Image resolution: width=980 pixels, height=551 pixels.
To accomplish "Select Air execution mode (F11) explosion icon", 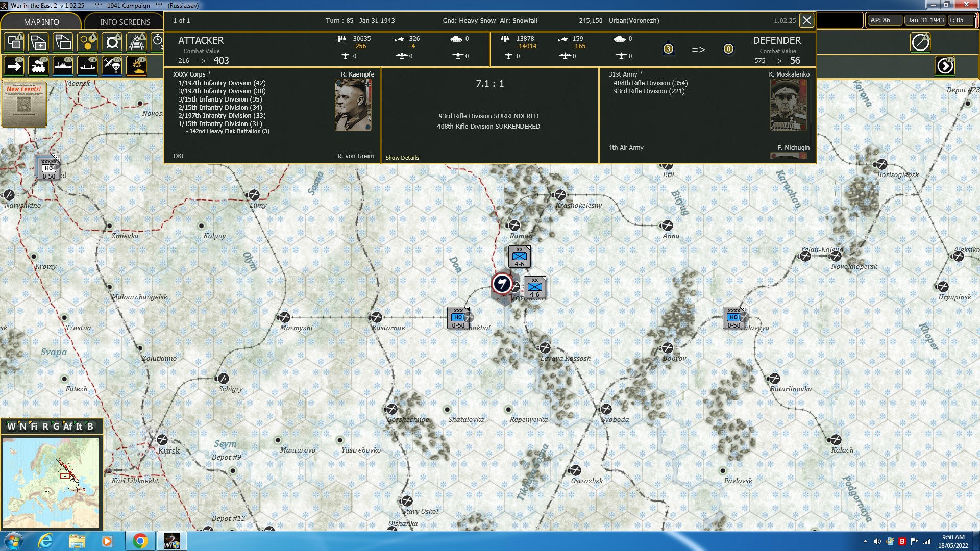I will pos(137,66).
